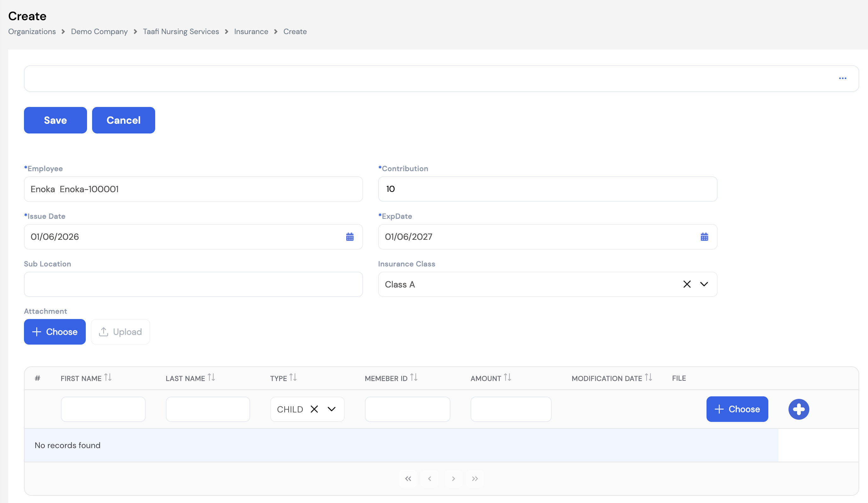Screen dimensions: 868x503
Task: Choose an attachment file
Action: pos(55,332)
